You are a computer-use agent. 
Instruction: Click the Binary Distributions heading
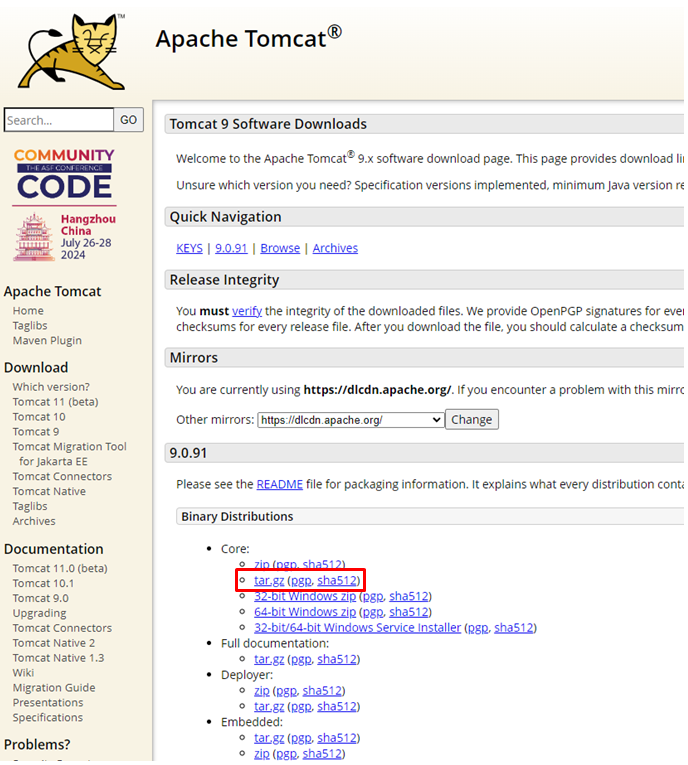237,517
